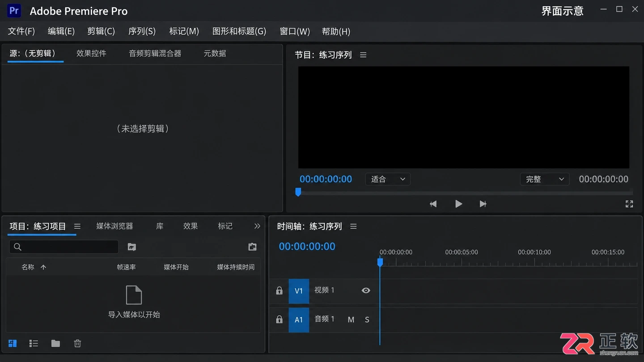Open the 文件(F) menu
Screen dimensions: 644x362
[21, 31]
